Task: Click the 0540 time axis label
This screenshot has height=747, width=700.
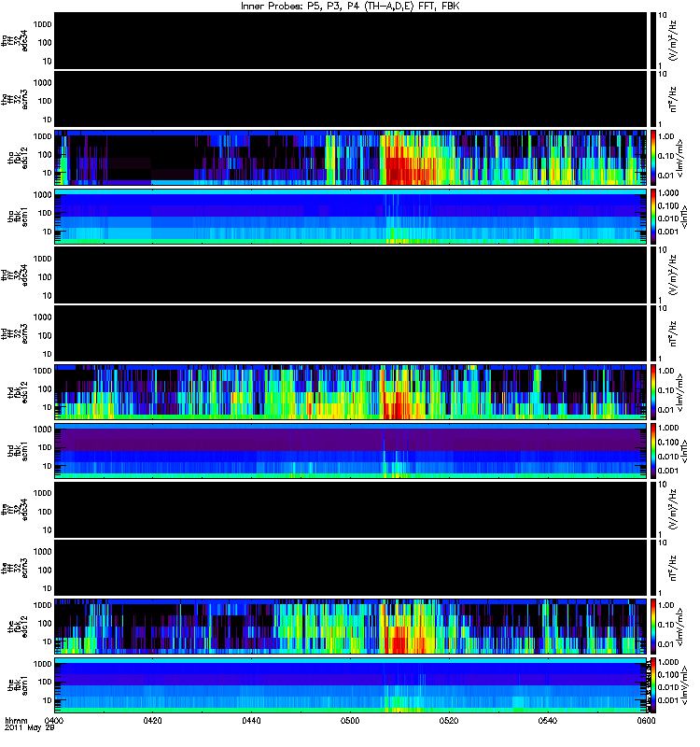Action: pos(548,720)
